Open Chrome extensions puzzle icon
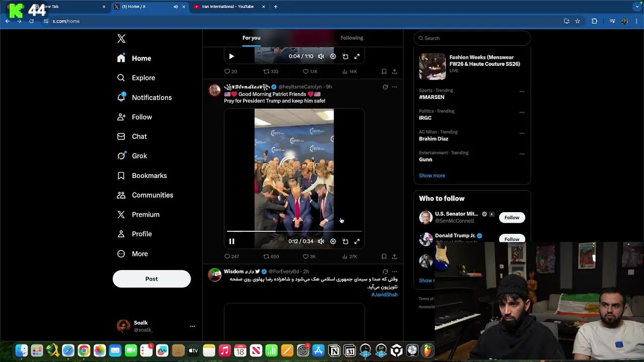Viewport: 644px width, 362px height. click(x=594, y=21)
